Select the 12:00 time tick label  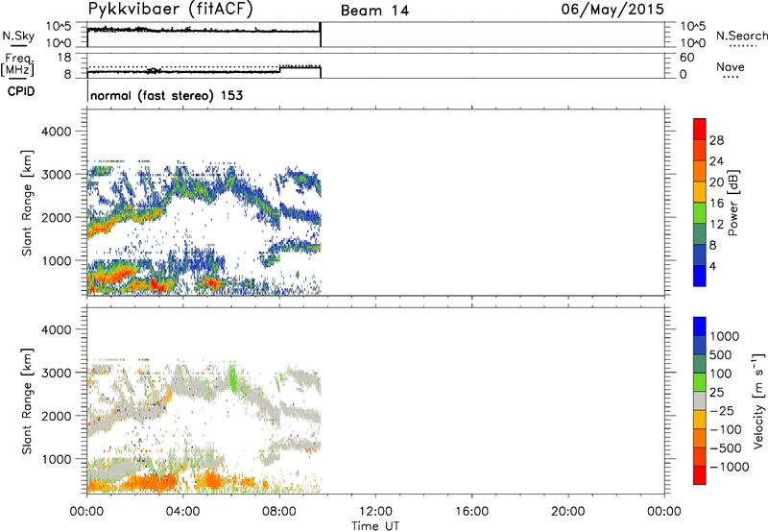coord(375,512)
